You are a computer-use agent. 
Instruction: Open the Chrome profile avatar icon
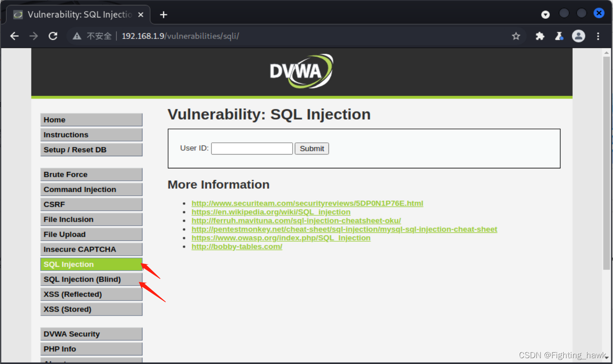click(x=578, y=36)
